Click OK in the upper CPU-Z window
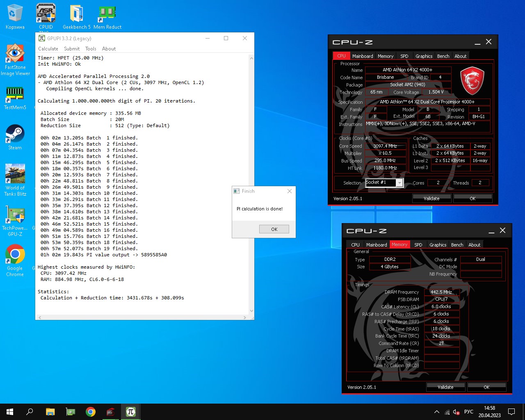This screenshot has width=525, height=420. click(x=472, y=198)
